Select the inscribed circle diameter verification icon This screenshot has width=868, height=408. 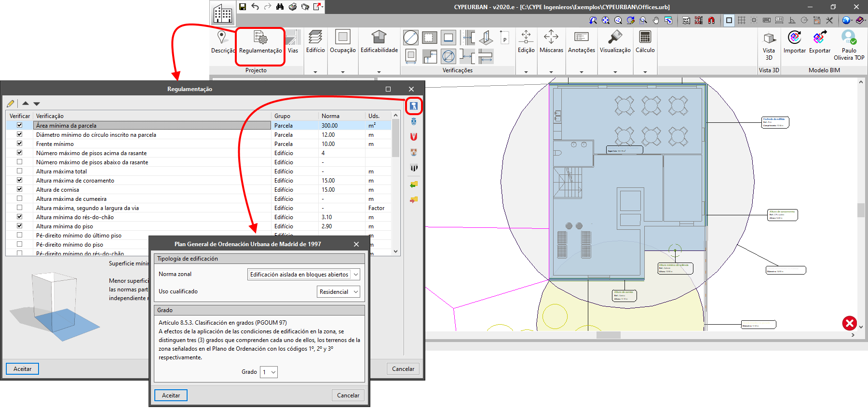[x=411, y=38]
